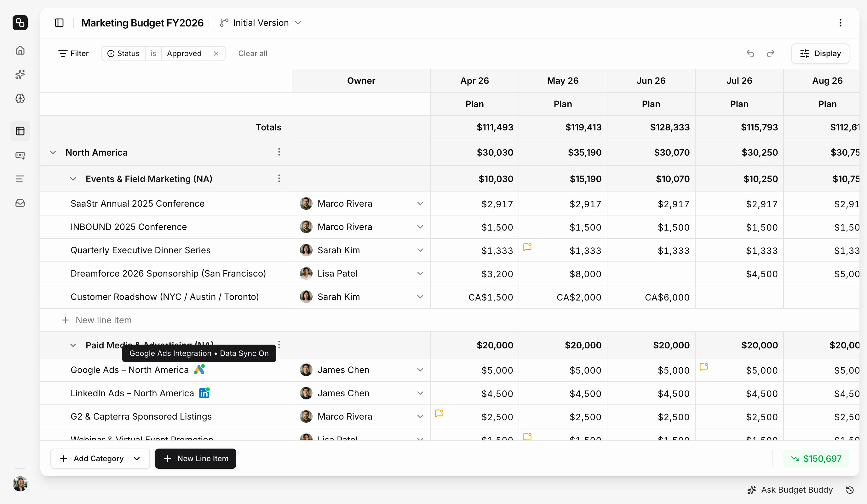This screenshot has width=867, height=504.
Task: Click the Jul 26 column header
Action: [739, 81]
